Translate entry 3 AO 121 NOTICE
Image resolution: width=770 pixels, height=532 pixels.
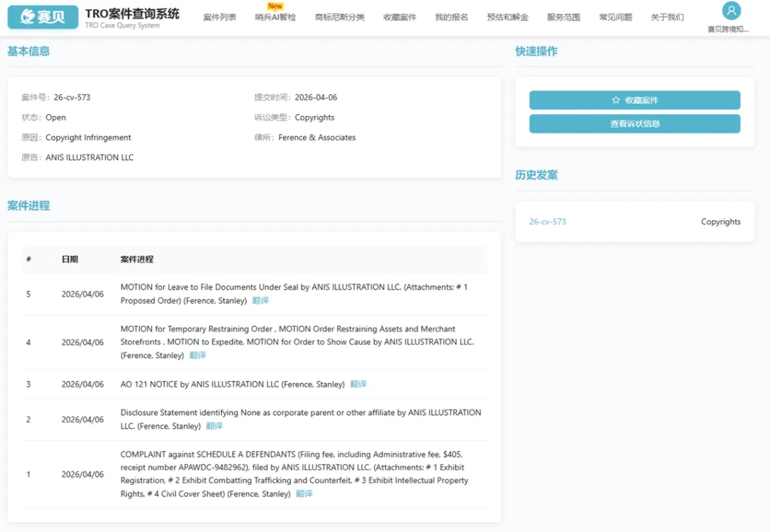pyautogui.click(x=358, y=384)
